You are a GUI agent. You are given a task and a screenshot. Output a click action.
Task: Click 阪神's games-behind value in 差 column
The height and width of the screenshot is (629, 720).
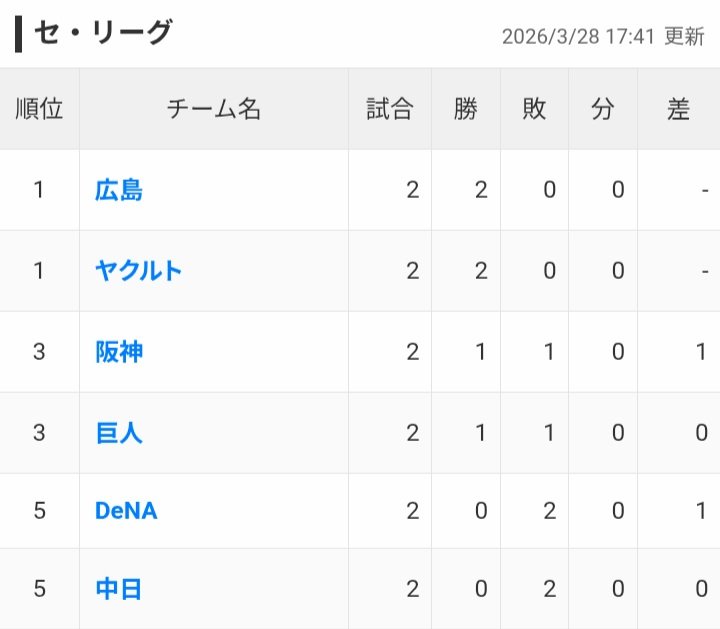click(701, 352)
